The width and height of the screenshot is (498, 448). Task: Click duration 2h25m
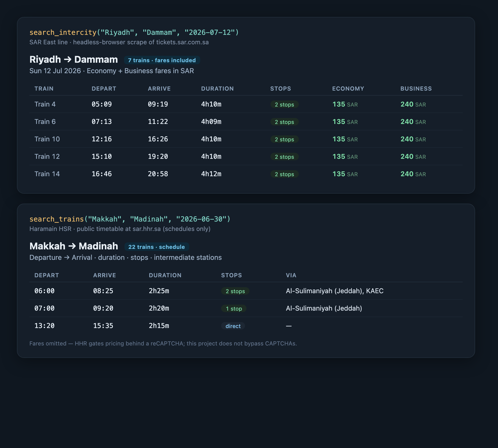(x=159, y=291)
